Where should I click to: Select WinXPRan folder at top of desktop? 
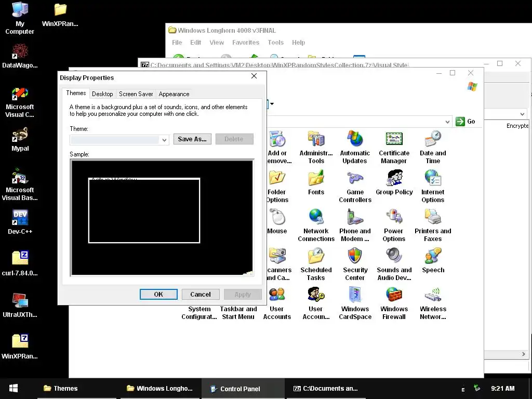(x=60, y=15)
